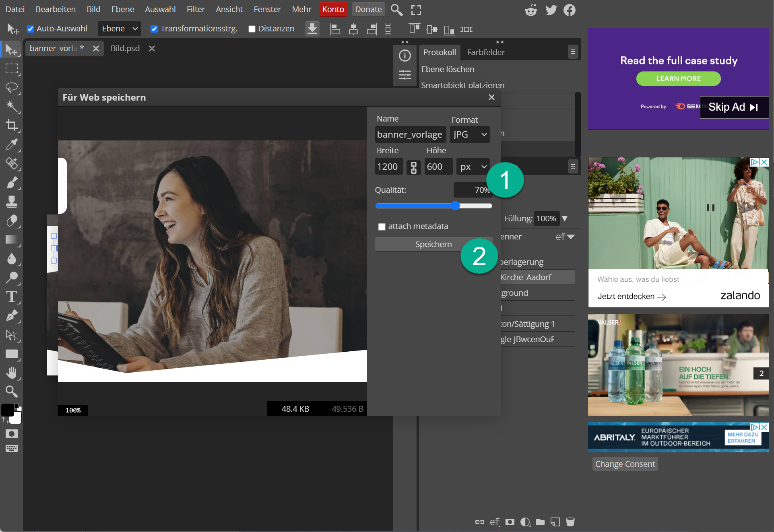The image size is (774, 532).
Task: Enable attach metadata checkbox
Action: pyautogui.click(x=382, y=227)
